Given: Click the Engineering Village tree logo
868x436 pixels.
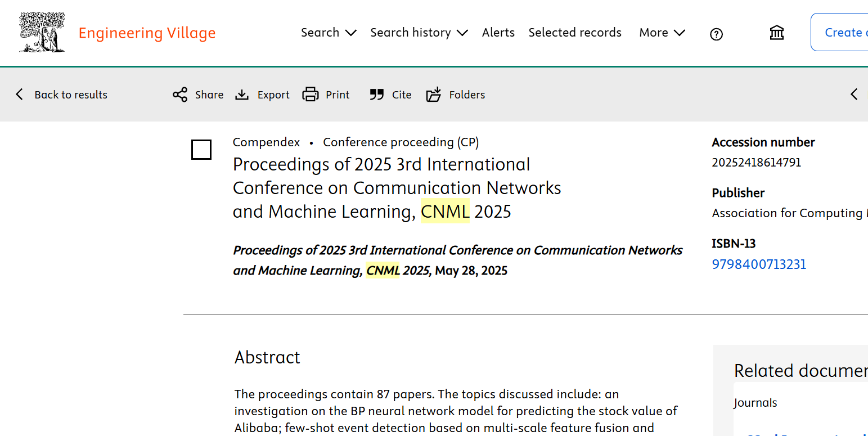Looking at the screenshot, I should pos(42,33).
